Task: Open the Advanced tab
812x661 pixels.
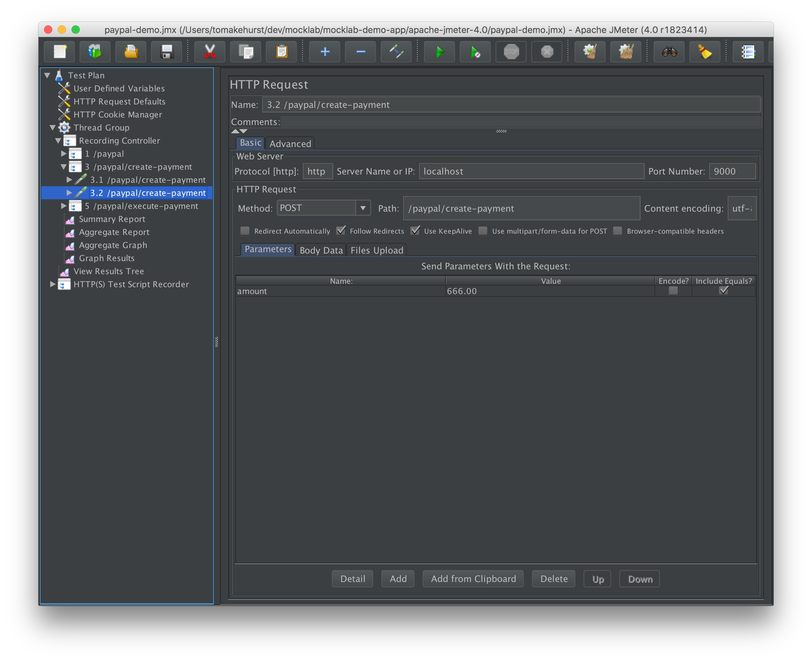Action: [290, 144]
